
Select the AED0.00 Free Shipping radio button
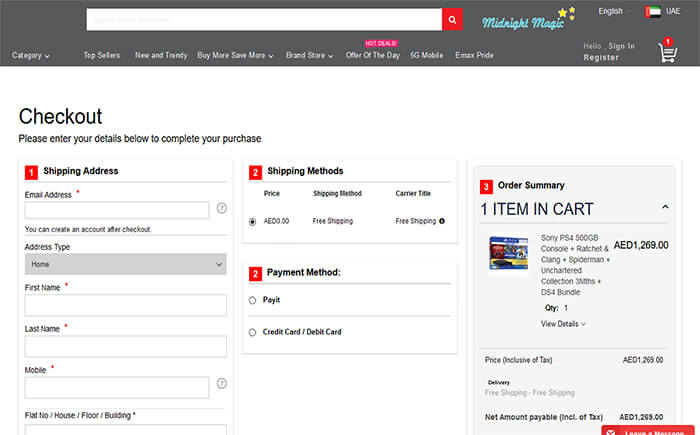click(252, 222)
